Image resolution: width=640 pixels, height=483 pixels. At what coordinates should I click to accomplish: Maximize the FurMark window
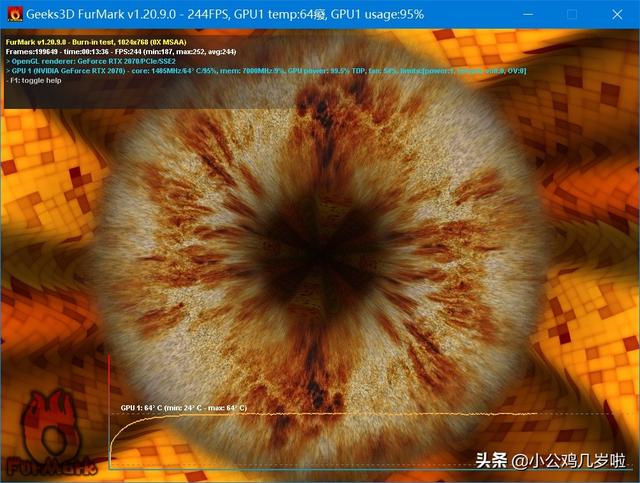(x=571, y=15)
